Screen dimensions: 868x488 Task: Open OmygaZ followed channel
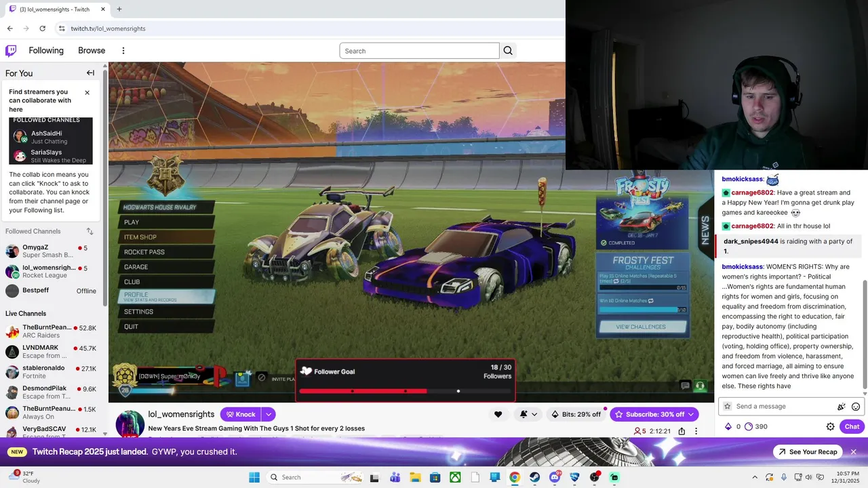pyautogui.click(x=51, y=251)
